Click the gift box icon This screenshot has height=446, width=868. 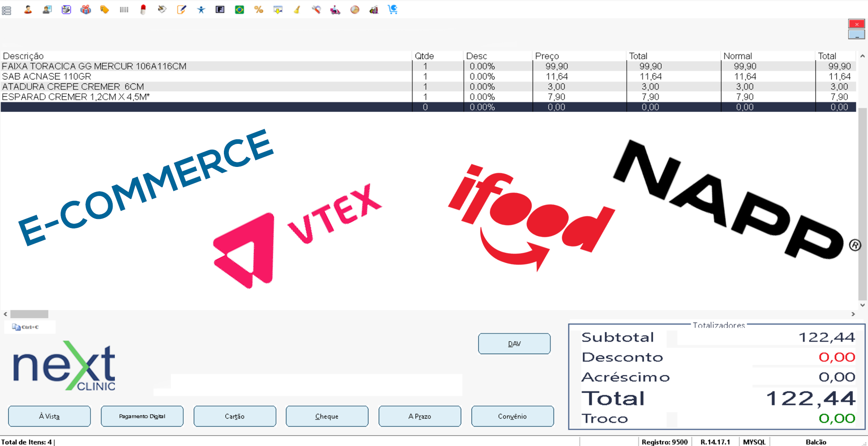tap(85, 9)
